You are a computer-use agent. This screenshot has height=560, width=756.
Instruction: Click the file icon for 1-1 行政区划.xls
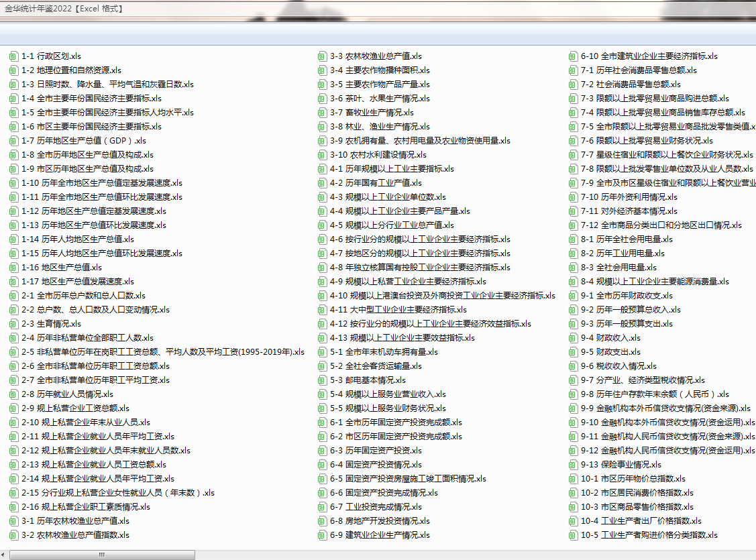[x=13, y=56]
